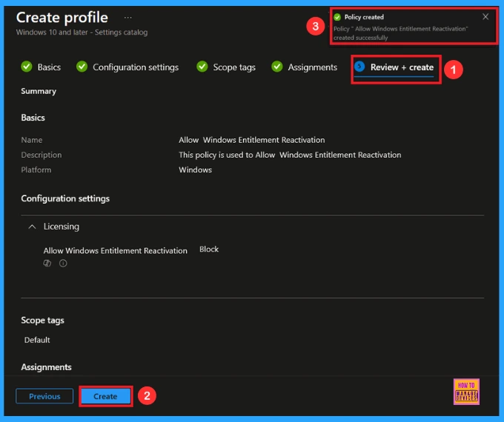Click the Licensing category heading

coord(62,227)
